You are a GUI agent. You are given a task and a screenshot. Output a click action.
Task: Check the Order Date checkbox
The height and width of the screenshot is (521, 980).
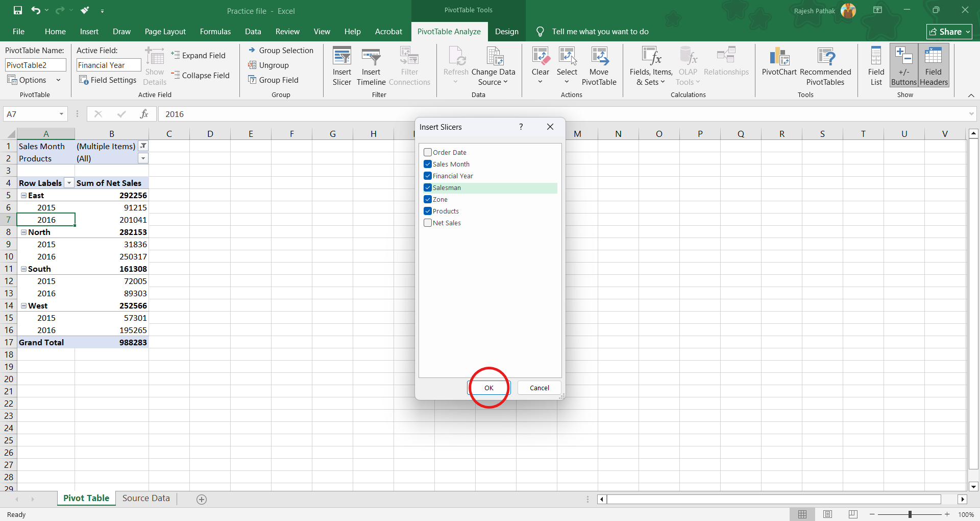[428, 152]
